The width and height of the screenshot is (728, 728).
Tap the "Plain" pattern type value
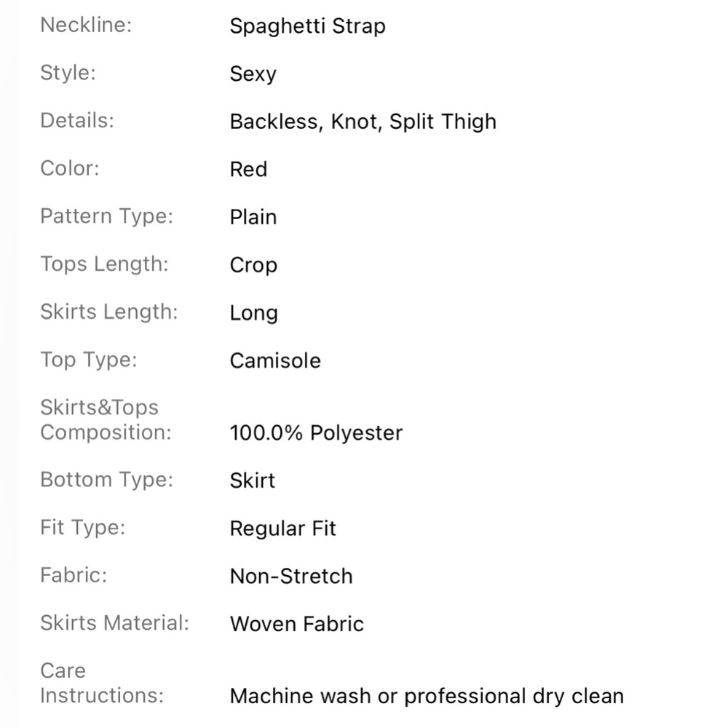[x=253, y=218]
